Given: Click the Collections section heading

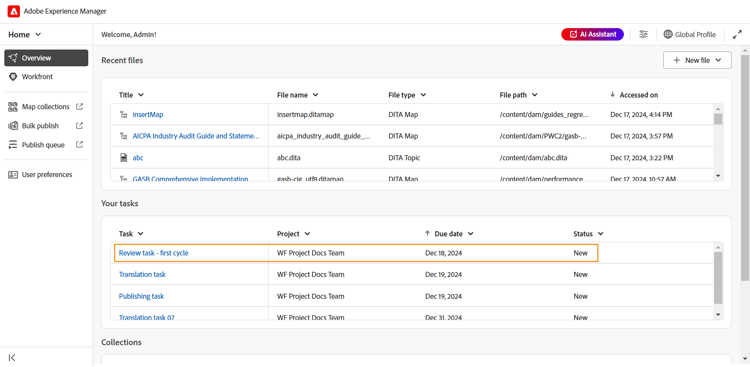Looking at the screenshot, I should click(x=121, y=342).
